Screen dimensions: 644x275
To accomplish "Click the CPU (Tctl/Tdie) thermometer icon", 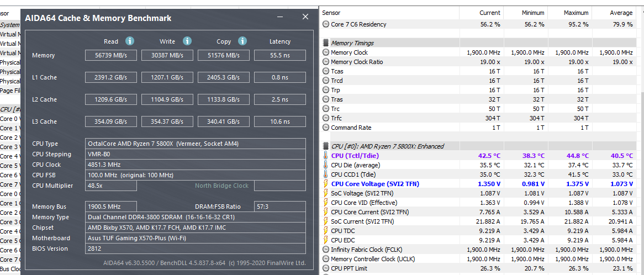I will pos(326,156).
